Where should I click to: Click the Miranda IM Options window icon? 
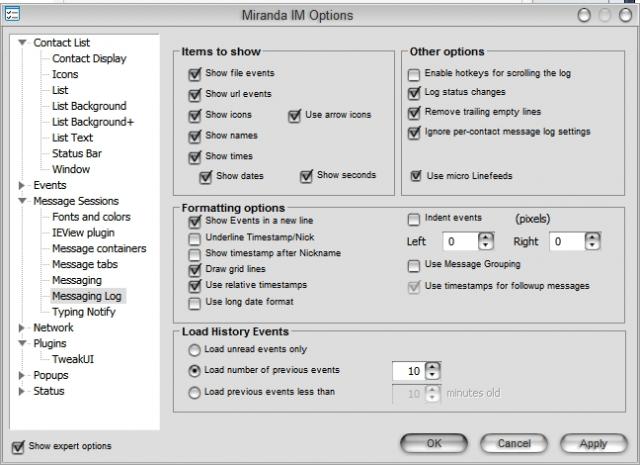[x=12, y=14]
